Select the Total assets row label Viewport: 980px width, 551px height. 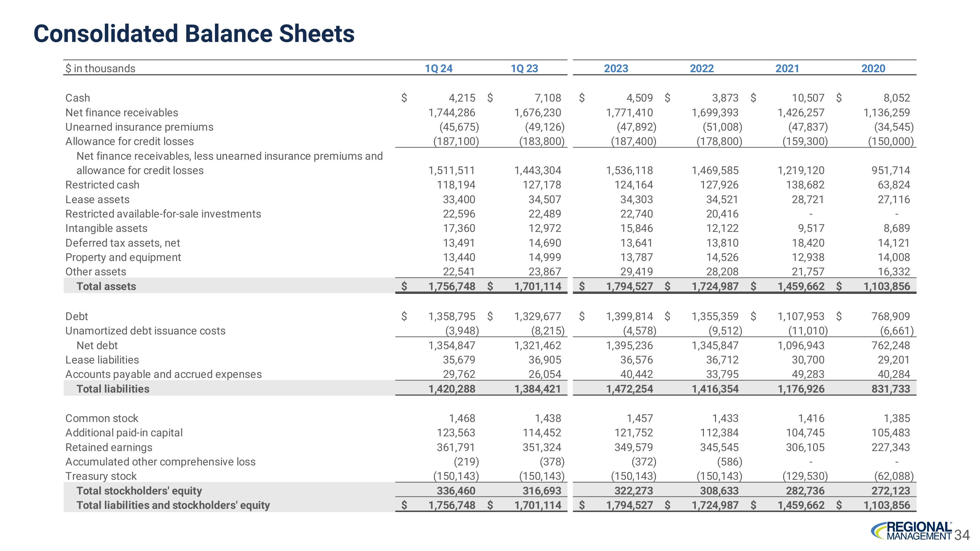point(106,286)
